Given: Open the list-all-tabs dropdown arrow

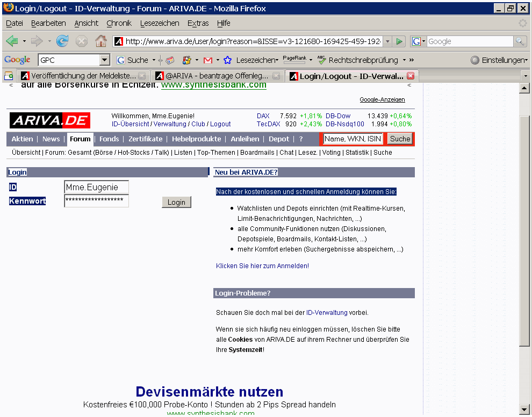Looking at the screenshot, I should pos(526,76).
